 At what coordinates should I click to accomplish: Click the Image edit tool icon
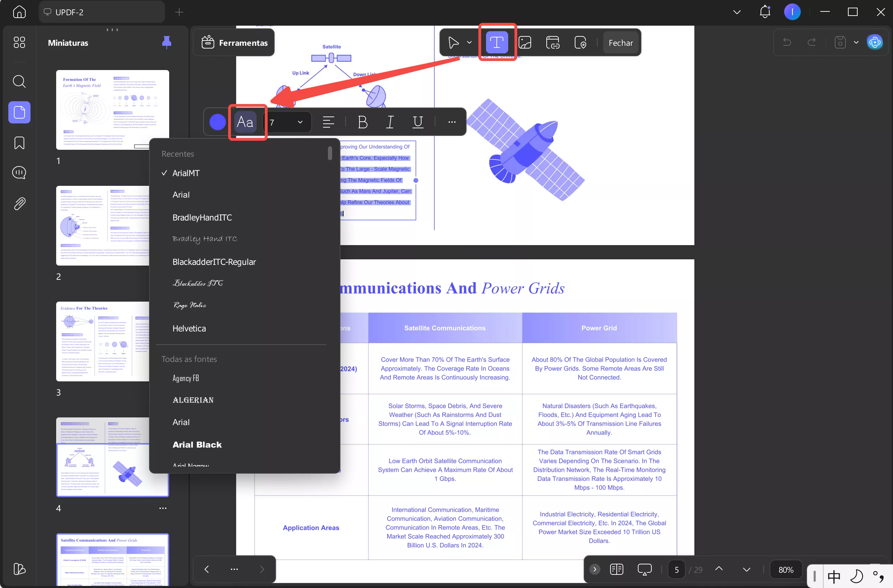[524, 42]
